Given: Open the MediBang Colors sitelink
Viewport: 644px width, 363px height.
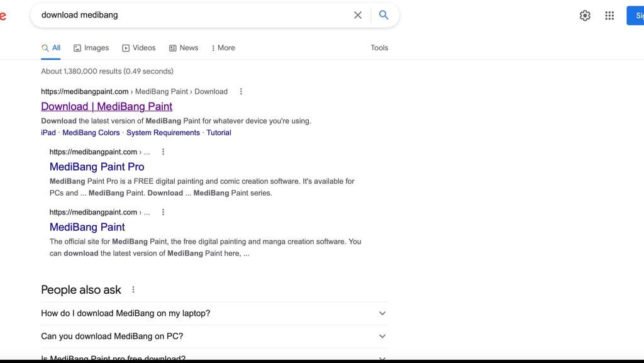Looking at the screenshot, I should tap(91, 133).
